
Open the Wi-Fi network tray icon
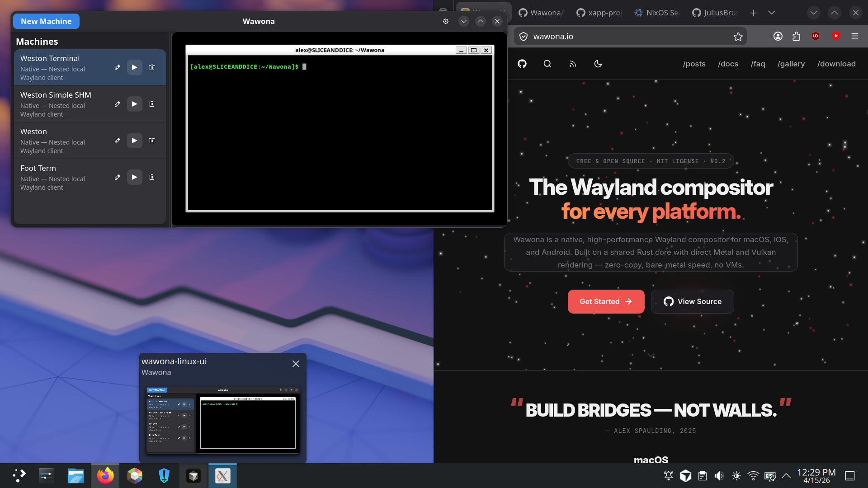(753, 476)
